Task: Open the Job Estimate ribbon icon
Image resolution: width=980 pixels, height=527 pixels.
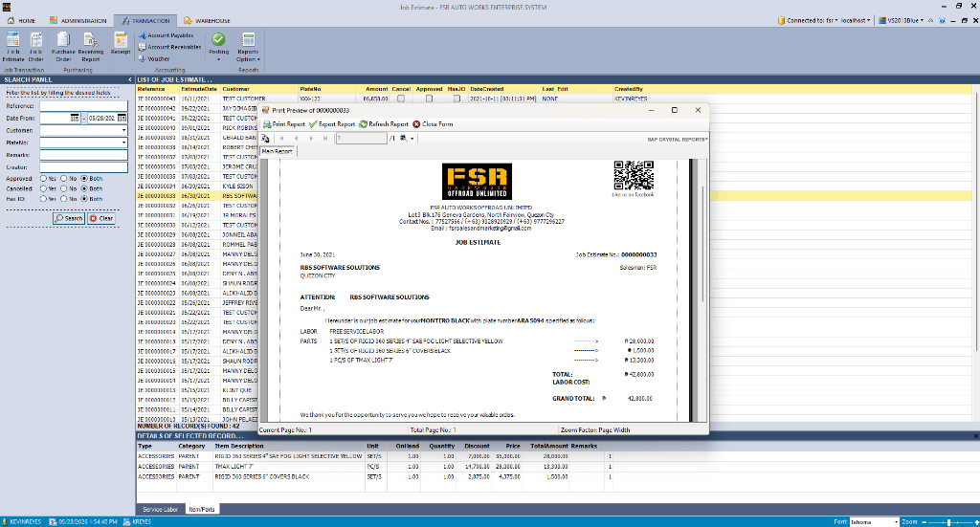Action: click(13, 48)
